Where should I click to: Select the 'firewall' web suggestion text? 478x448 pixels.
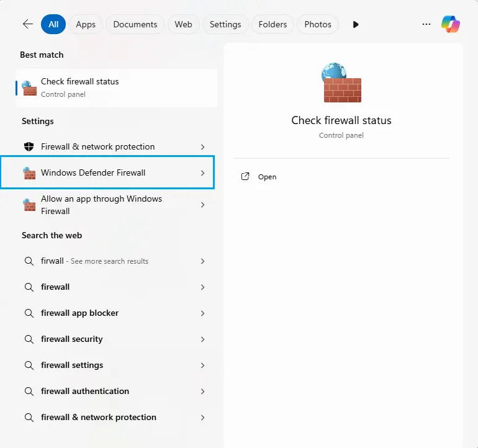(x=55, y=287)
